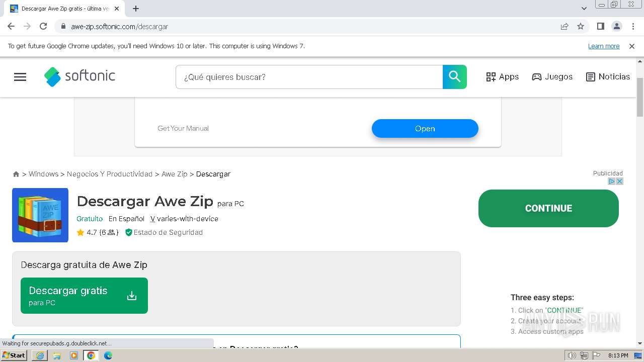Click the 8:13 PM system clock

(x=618, y=355)
